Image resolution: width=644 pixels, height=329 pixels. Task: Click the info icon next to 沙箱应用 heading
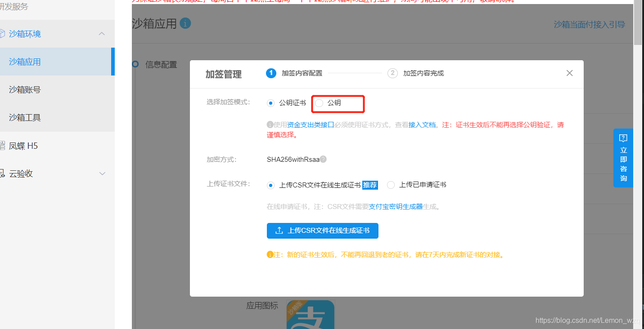(x=185, y=23)
